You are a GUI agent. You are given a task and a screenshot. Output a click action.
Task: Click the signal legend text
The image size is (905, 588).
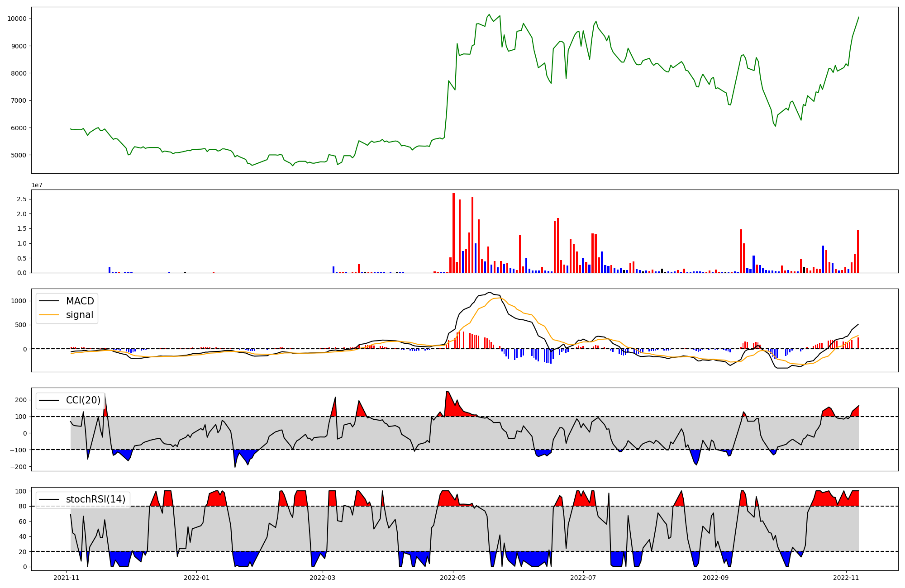tap(79, 315)
